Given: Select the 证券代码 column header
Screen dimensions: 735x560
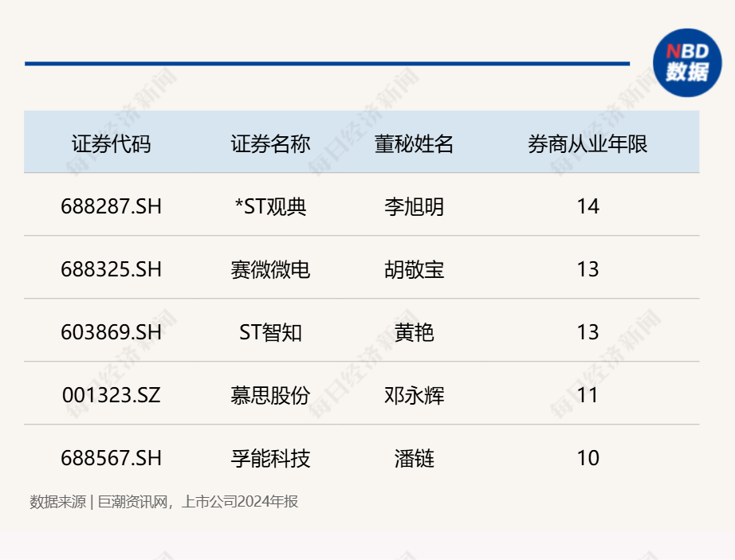Looking at the screenshot, I should (111, 143).
